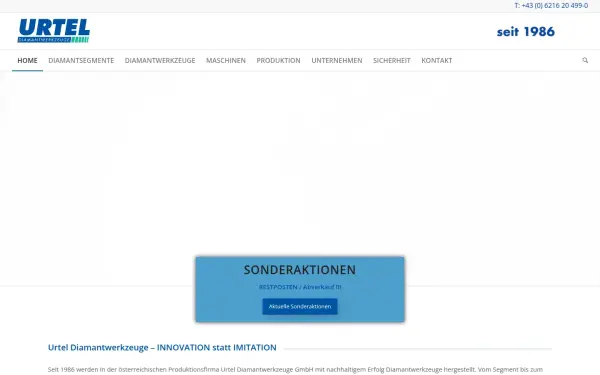This screenshot has width=600, height=375.
Task: Open the DIAMANTWERKZEUGE menu
Action: [160, 60]
